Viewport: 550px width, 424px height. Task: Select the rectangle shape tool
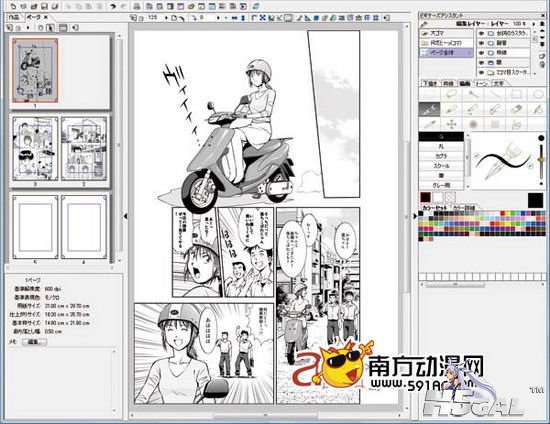pyautogui.click(x=516, y=94)
